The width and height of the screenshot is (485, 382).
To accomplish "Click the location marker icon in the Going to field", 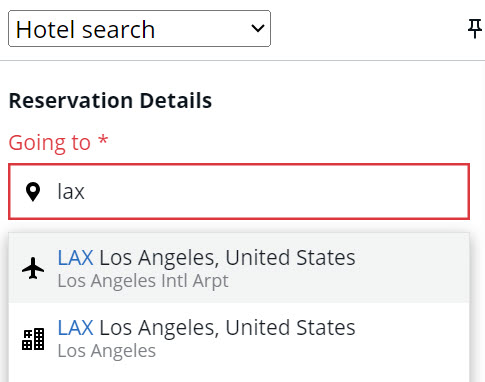I will coord(33,192).
